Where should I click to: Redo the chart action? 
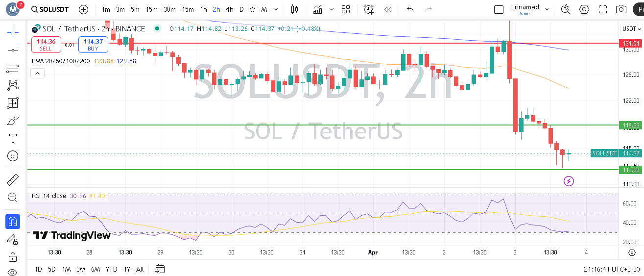pos(429,9)
